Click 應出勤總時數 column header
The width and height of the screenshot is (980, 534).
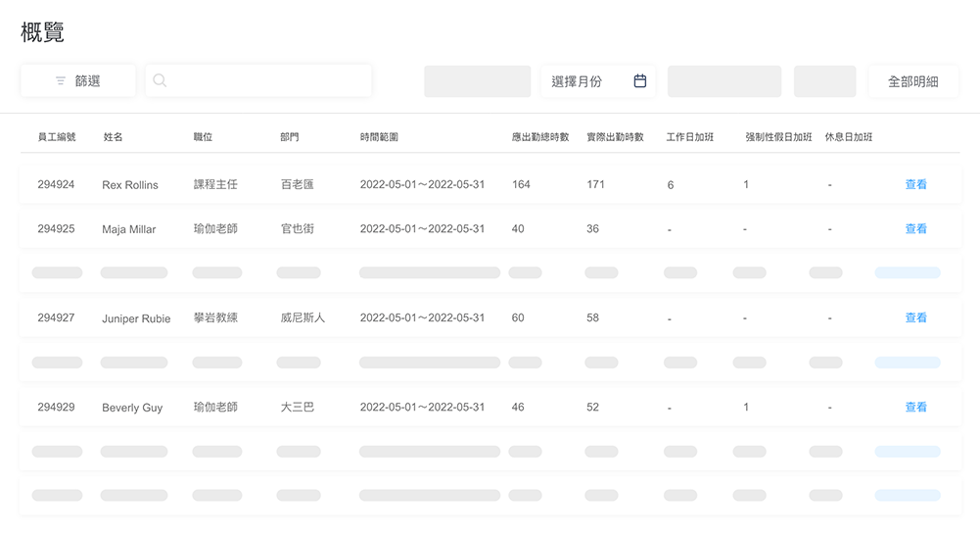tap(540, 137)
